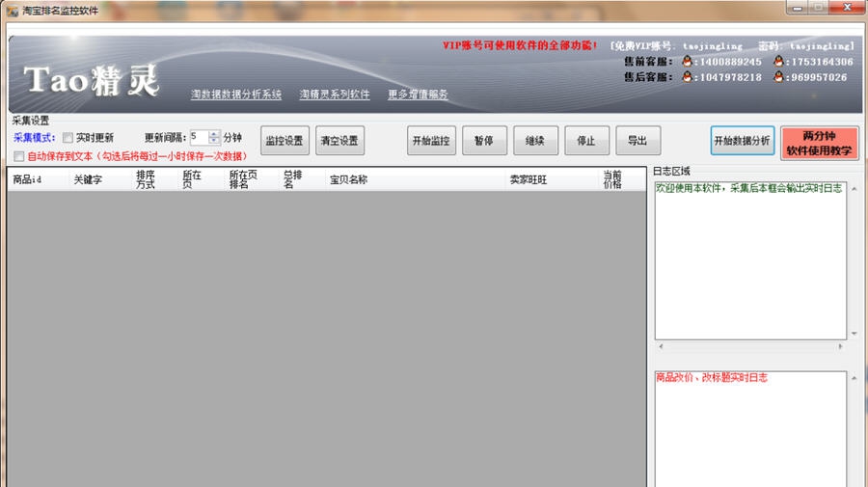
Task: Click the red VIP账号 notice text
Action: tap(520, 45)
